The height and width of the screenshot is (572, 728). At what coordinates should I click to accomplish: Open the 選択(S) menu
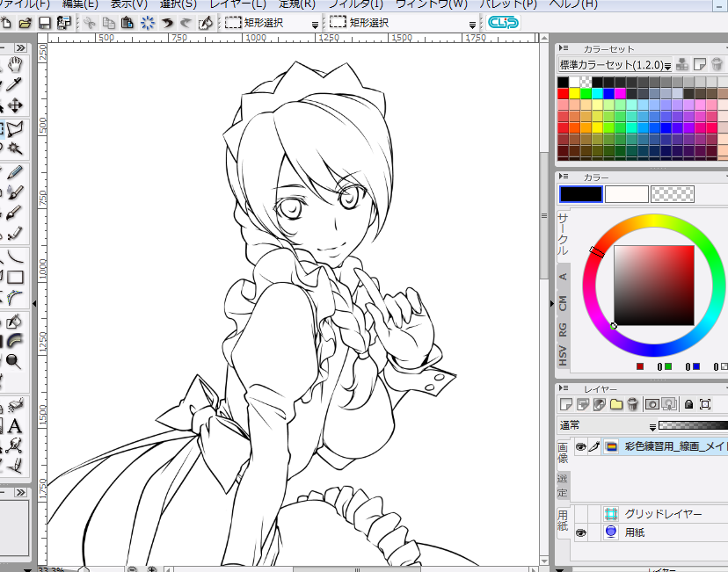(x=178, y=4)
